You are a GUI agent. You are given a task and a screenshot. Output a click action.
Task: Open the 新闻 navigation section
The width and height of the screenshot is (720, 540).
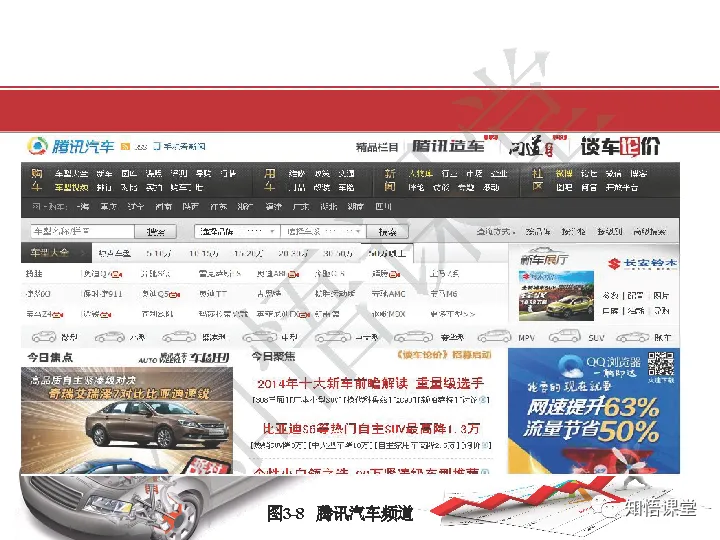pos(390,180)
